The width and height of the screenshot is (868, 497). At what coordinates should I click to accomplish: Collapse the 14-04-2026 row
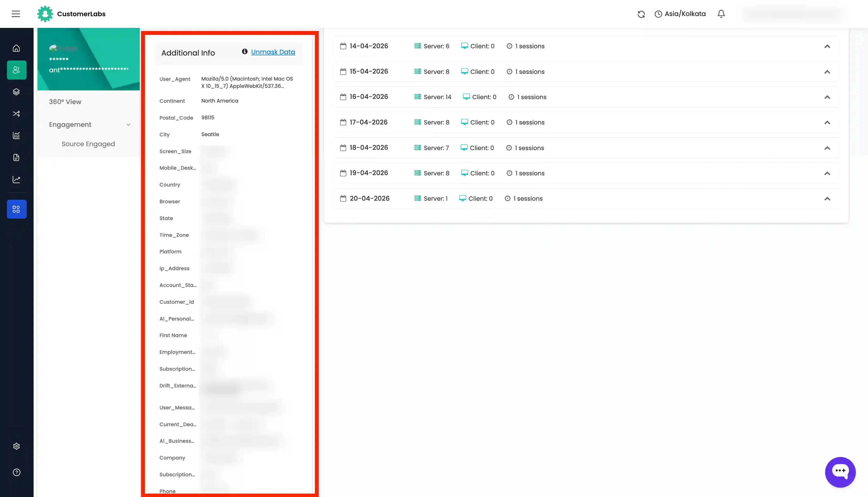click(x=827, y=46)
